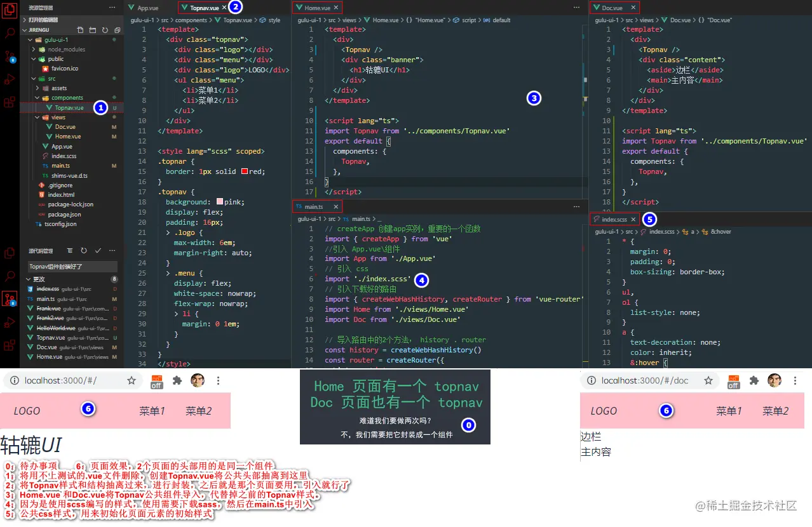The width and height of the screenshot is (812, 527).
Task: Click LOGO in the localhost:3000/#/ page
Action: point(27,411)
